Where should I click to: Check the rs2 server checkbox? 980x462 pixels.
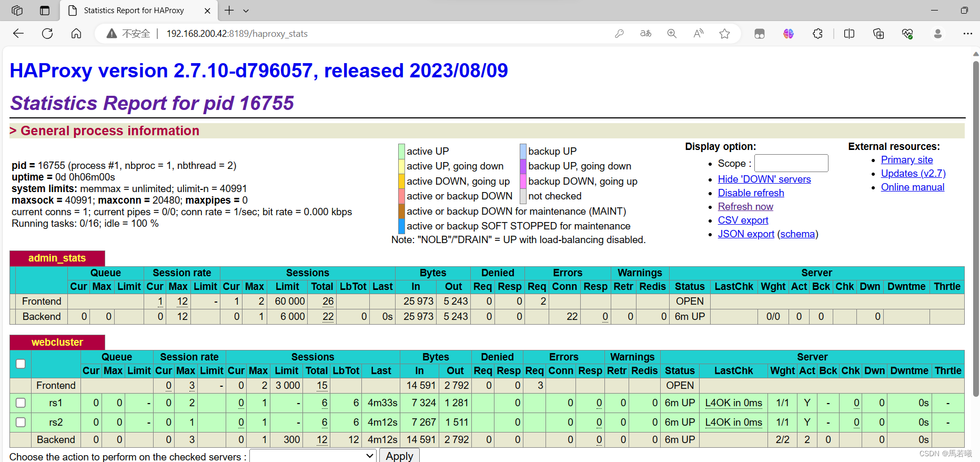point(21,422)
